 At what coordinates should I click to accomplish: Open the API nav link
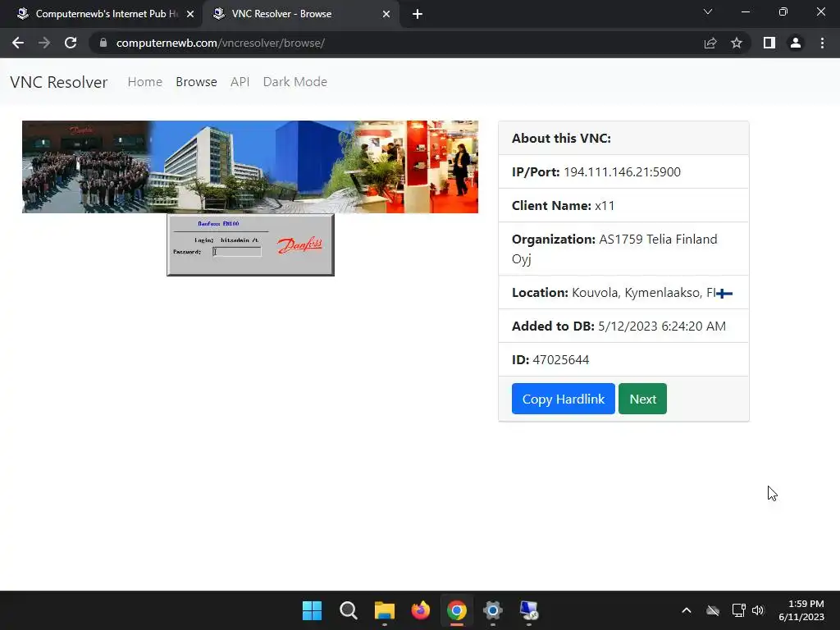click(x=240, y=82)
